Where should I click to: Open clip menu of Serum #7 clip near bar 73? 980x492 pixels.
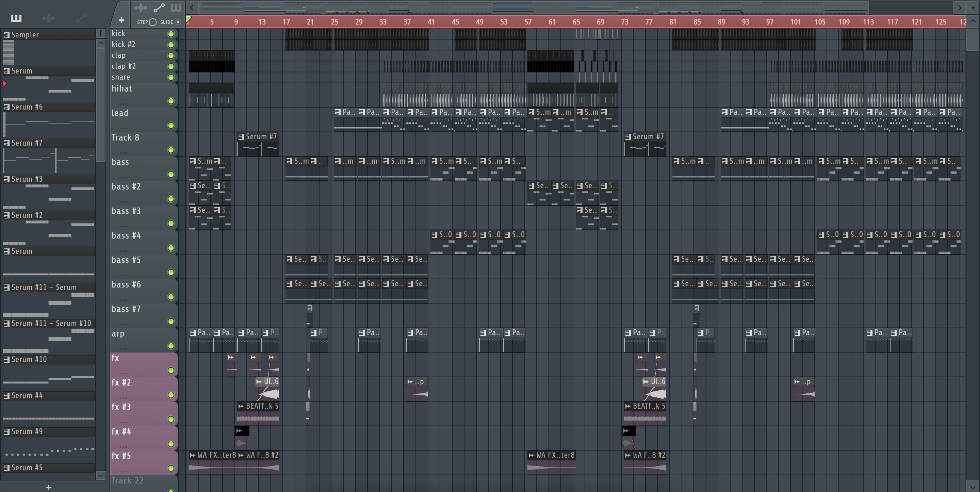pos(628,136)
